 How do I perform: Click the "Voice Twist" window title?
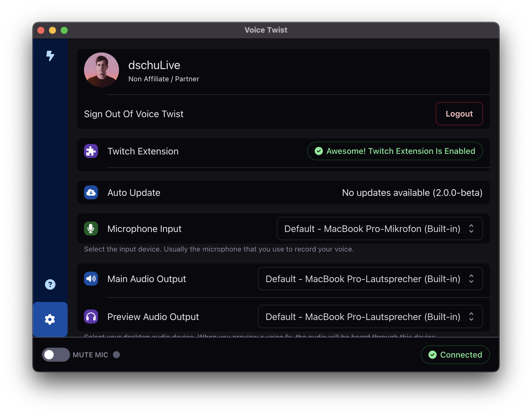pos(266,30)
